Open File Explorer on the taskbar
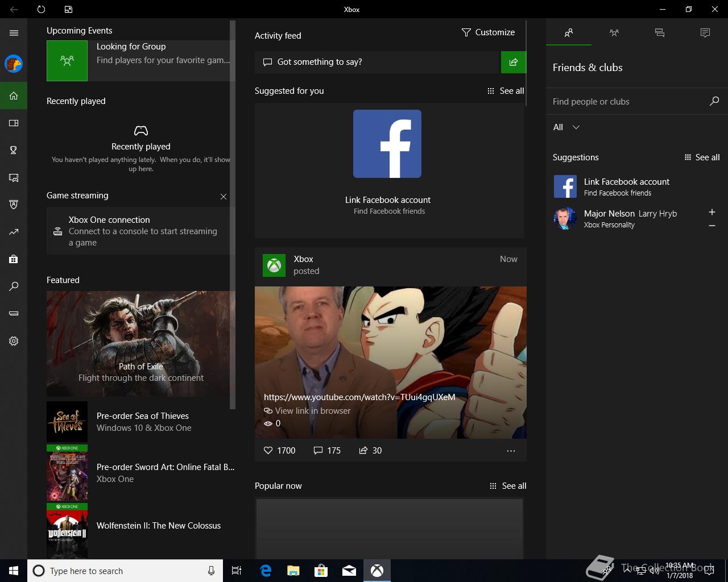Image resolution: width=728 pixels, height=582 pixels. pyautogui.click(x=293, y=571)
